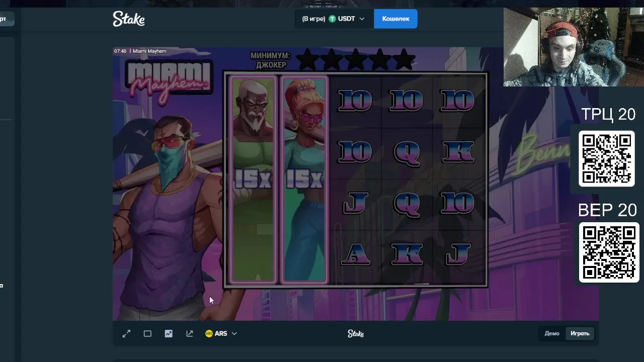Viewport: 644px width, 362px height.
Task: Open the USDT currency balance dropdown
Action: (334, 19)
